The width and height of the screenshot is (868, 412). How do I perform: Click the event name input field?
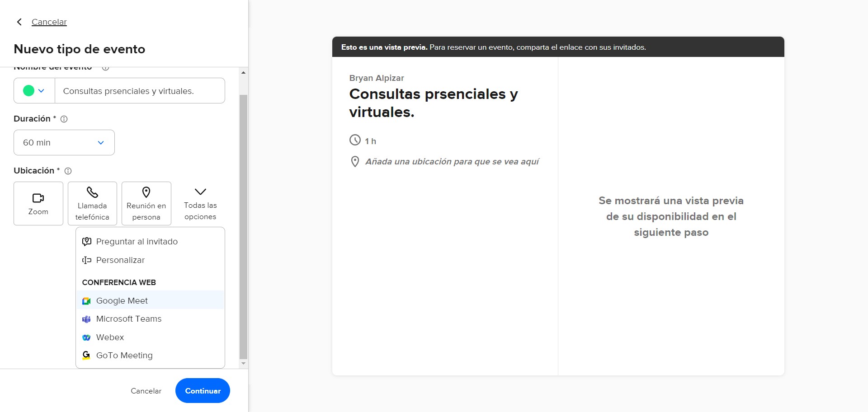pos(140,90)
